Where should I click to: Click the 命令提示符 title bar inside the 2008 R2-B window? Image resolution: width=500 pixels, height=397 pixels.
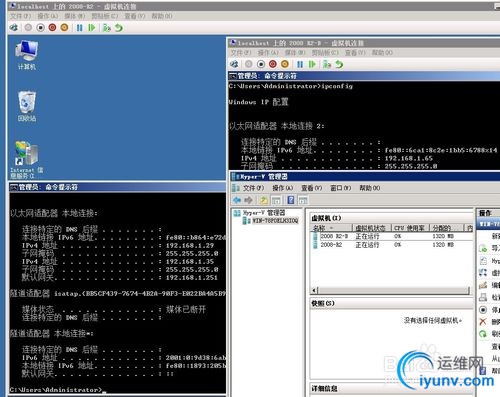point(364,76)
